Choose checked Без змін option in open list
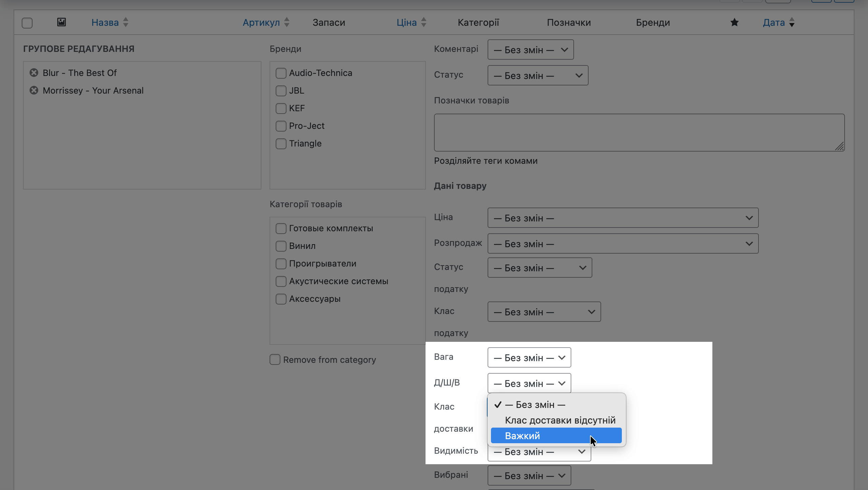Screen dimensions: 868x490 click(556, 405)
